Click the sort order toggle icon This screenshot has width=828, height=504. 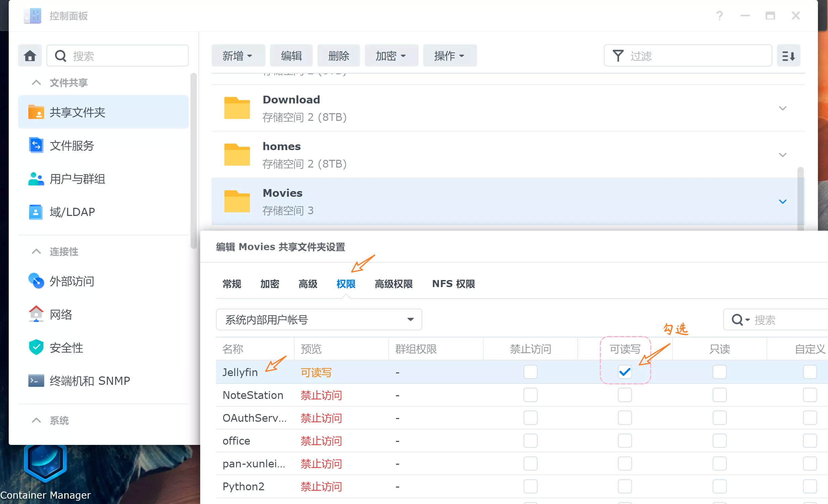[x=790, y=56]
